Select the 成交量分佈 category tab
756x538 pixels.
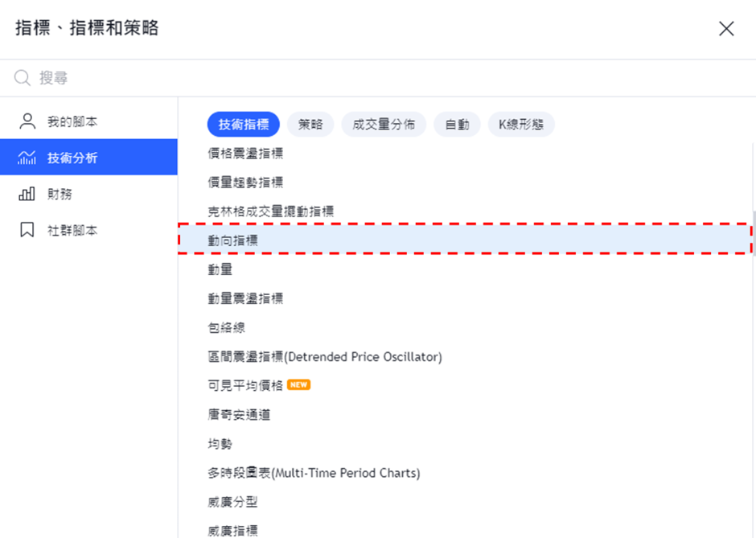coord(384,124)
